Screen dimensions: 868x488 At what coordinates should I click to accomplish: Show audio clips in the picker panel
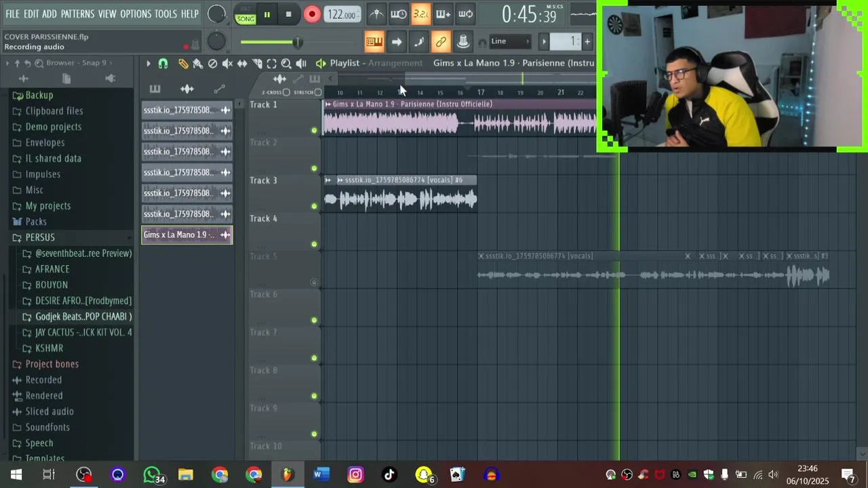pos(187,89)
